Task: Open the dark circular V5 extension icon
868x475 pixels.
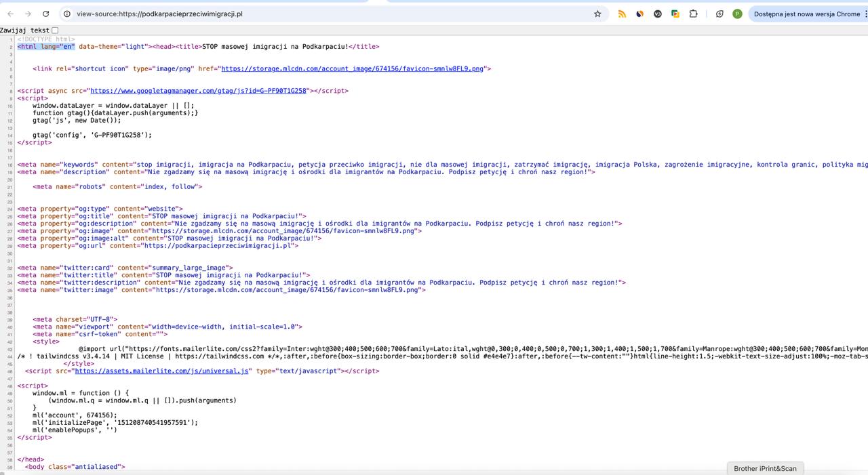Action: click(657, 14)
